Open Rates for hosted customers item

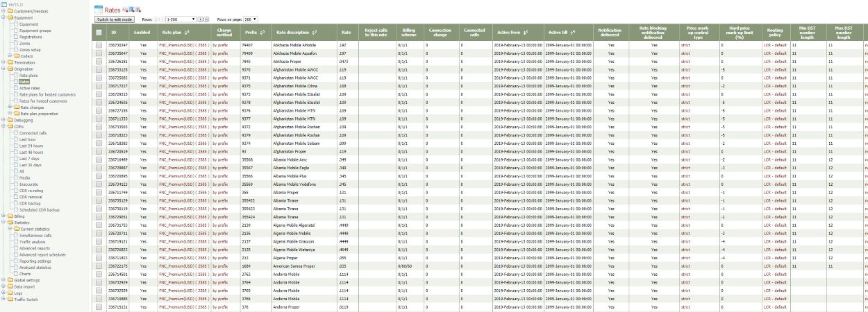(43, 101)
